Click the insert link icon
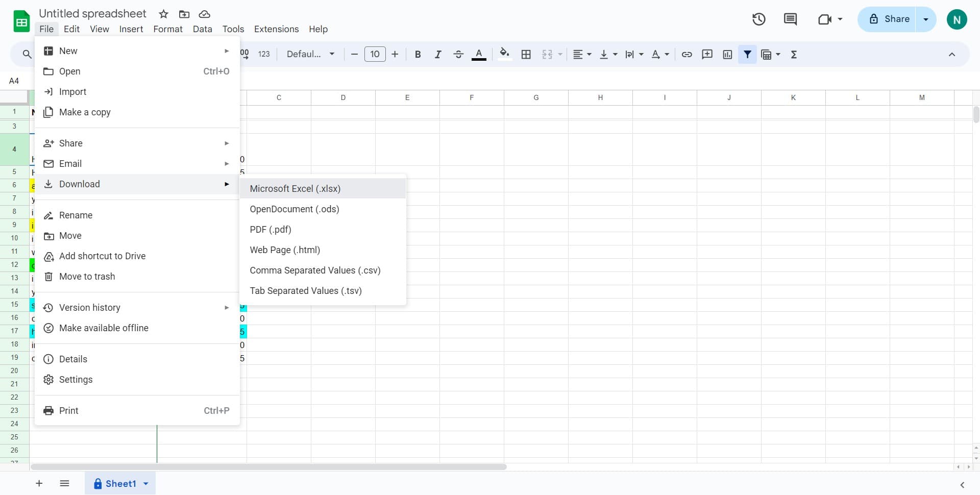The height and width of the screenshot is (495, 980). (687, 55)
